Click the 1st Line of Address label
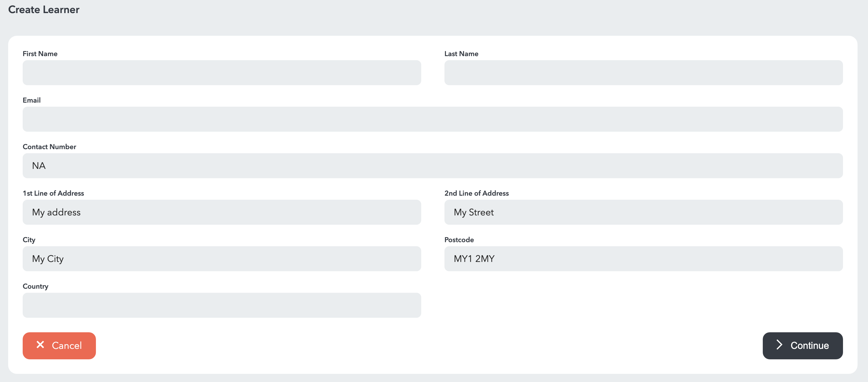The height and width of the screenshot is (382, 868). [x=53, y=193]
